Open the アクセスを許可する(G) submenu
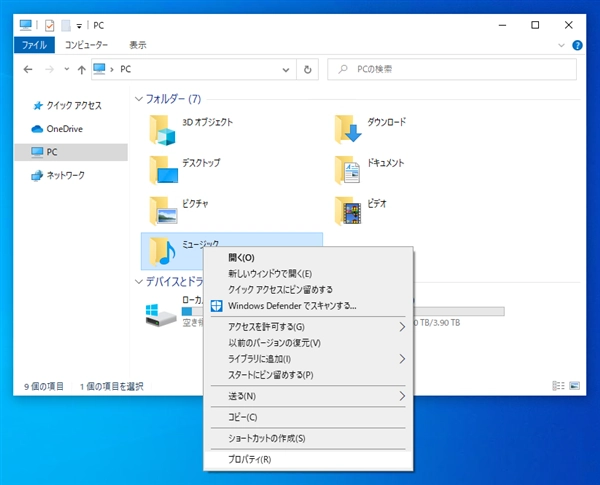 pyautogui.click(x=308, y=327)
